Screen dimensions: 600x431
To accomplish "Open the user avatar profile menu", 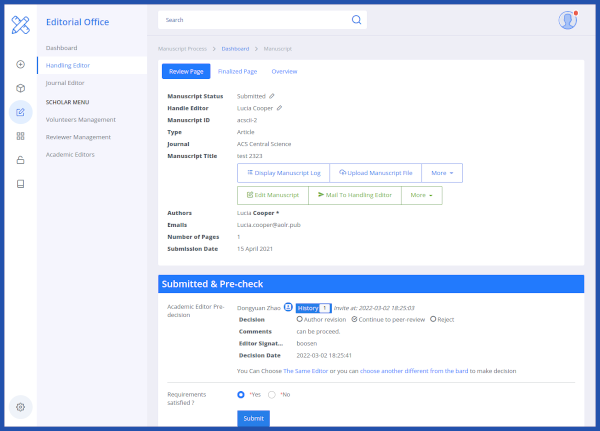I will click(x=568, y=19).
